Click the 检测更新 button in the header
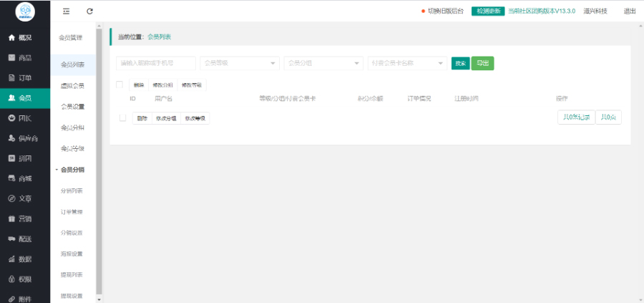This screenshot has width=644, height=303. click(488, 11)
